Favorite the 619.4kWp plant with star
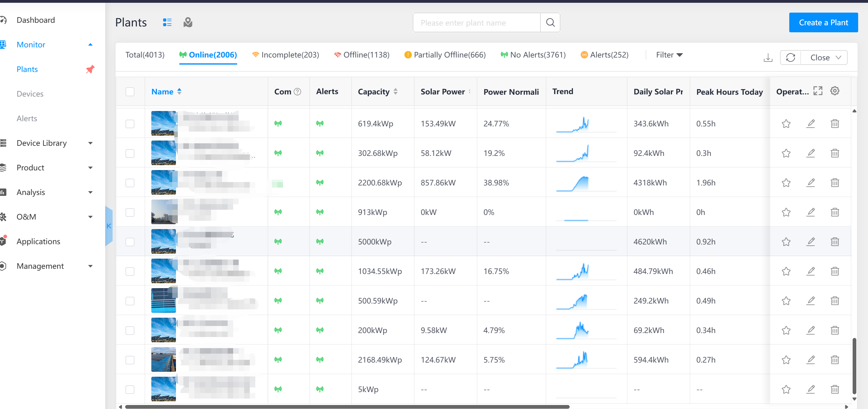The image size is (868, 409). [786, 124]
